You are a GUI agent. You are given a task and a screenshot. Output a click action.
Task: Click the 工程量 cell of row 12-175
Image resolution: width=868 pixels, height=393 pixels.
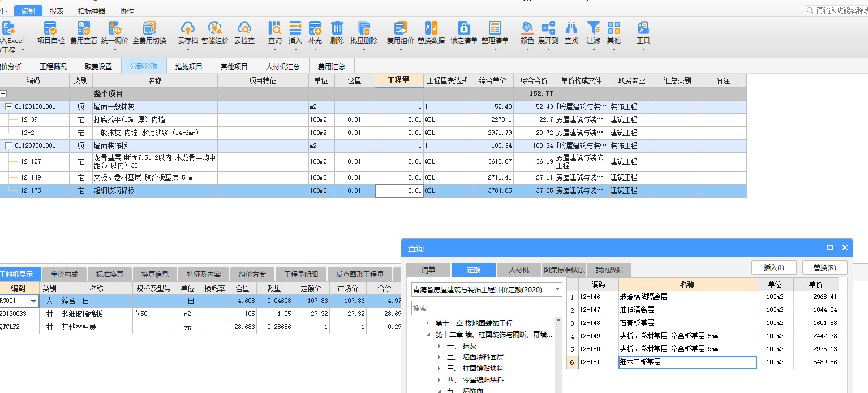point(399,191)
